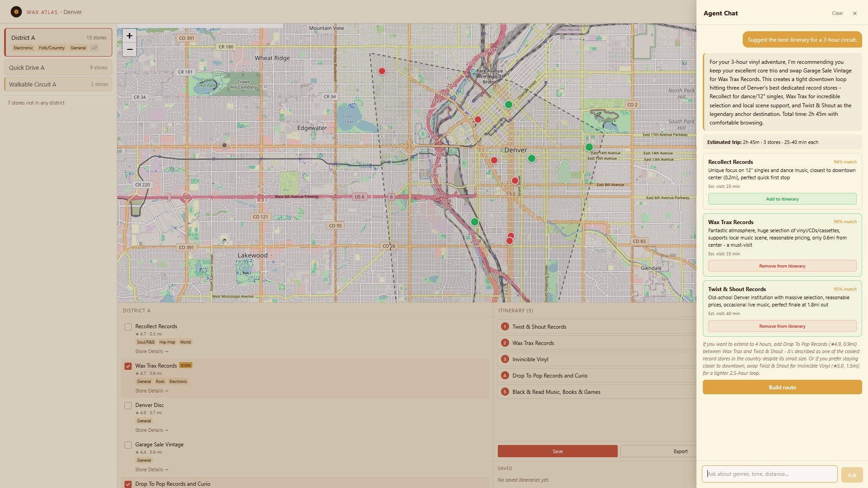Click the Build route button
Screen dimensions: 868x488
coord(782,387)
